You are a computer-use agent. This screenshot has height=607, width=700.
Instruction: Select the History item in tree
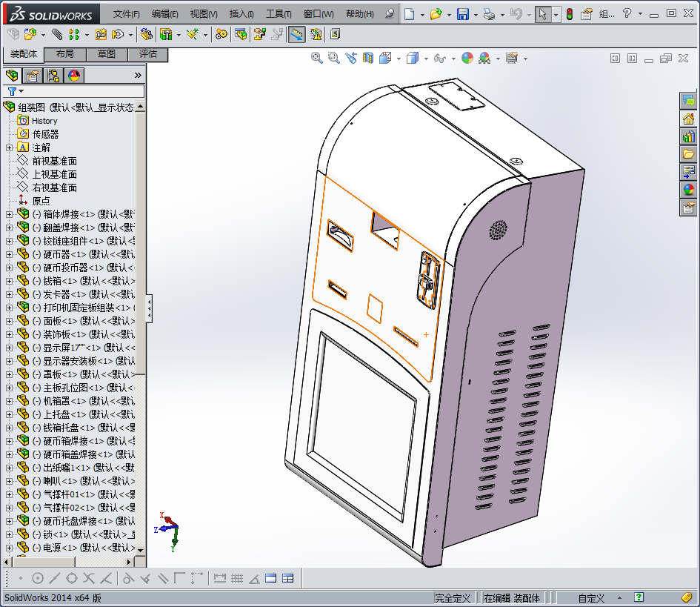point(44,121)
